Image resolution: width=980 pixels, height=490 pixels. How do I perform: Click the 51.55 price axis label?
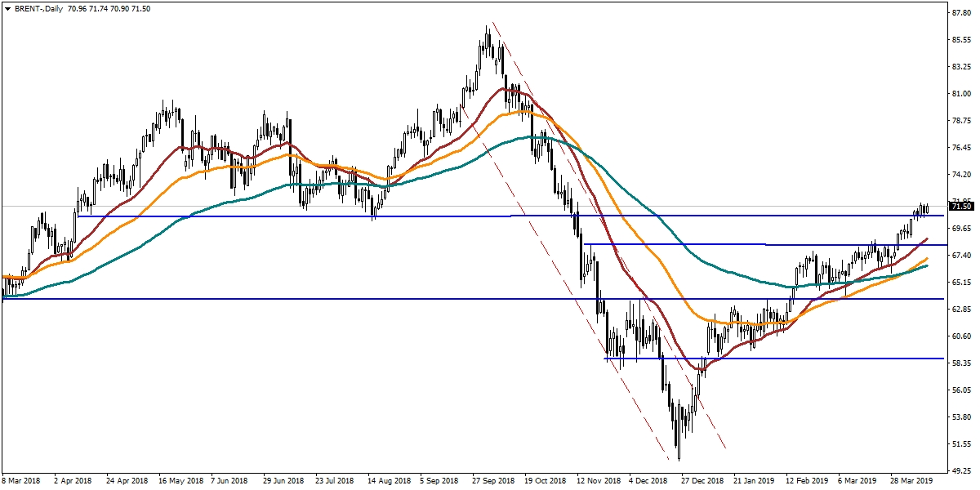tap(961, 444)
